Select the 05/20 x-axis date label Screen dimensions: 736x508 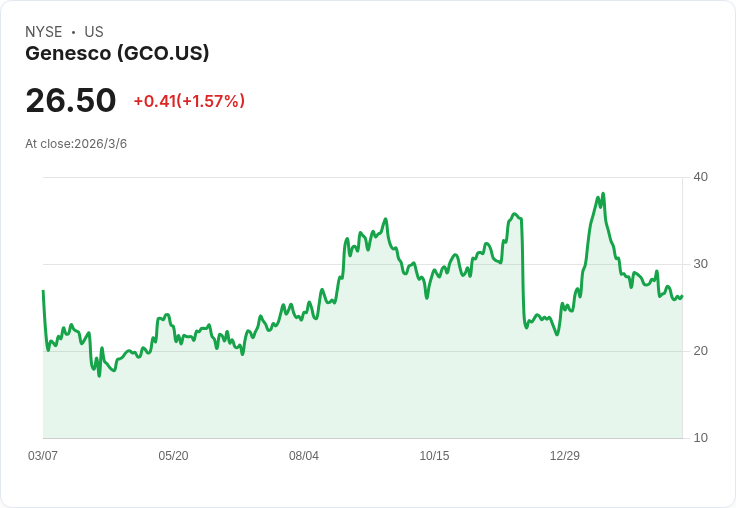pos(173,456)
